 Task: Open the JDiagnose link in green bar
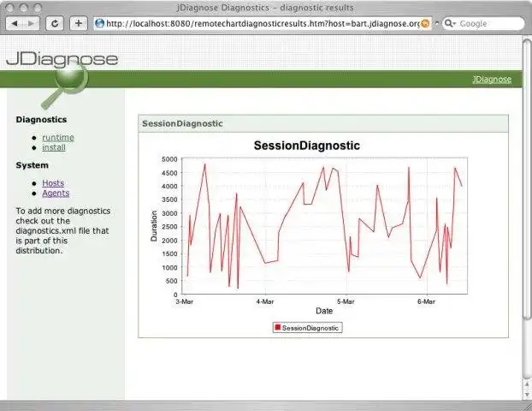click(492, 79)
